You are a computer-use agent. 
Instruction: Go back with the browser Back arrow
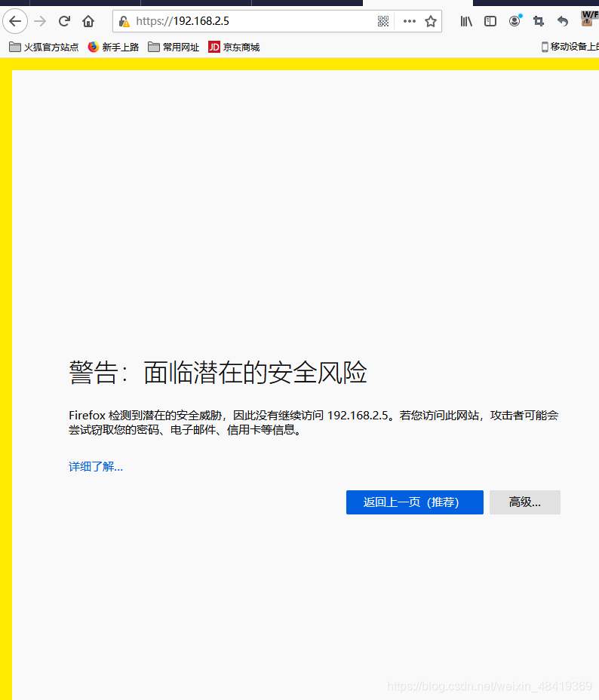tap(15, 21)
